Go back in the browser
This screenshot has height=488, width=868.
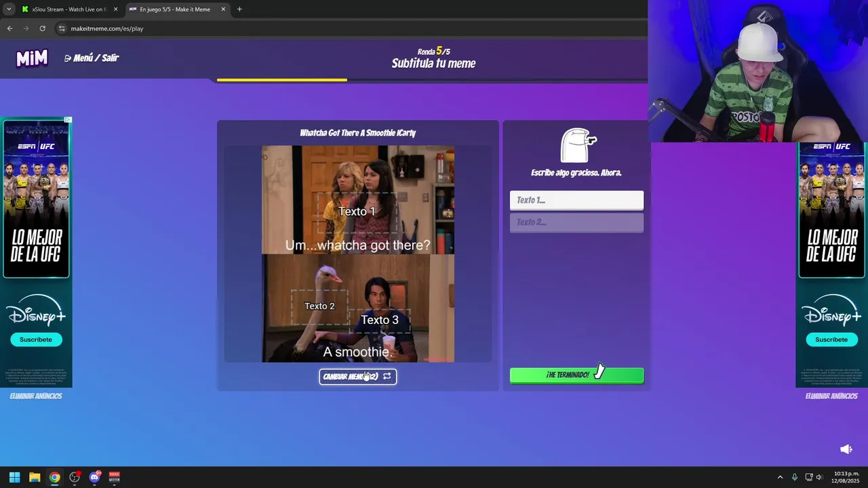click(9, 28)
